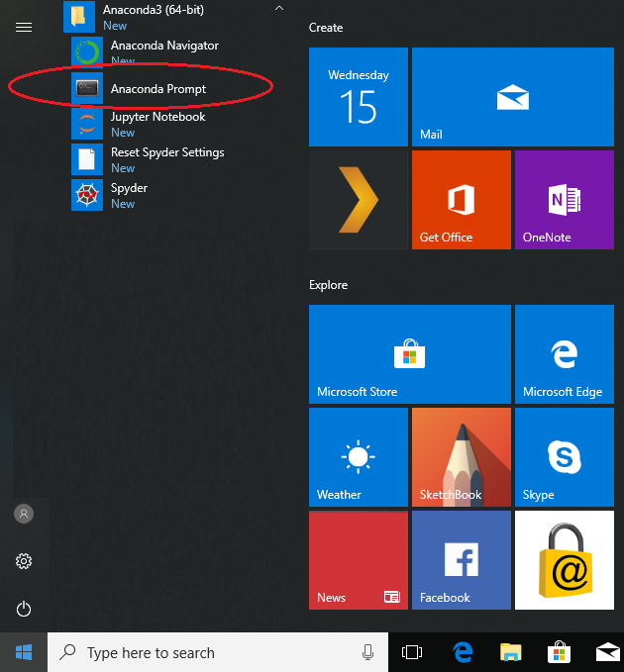The image size is (624, 672).
Task: Open the Weather tile
Action: (358, 456)
